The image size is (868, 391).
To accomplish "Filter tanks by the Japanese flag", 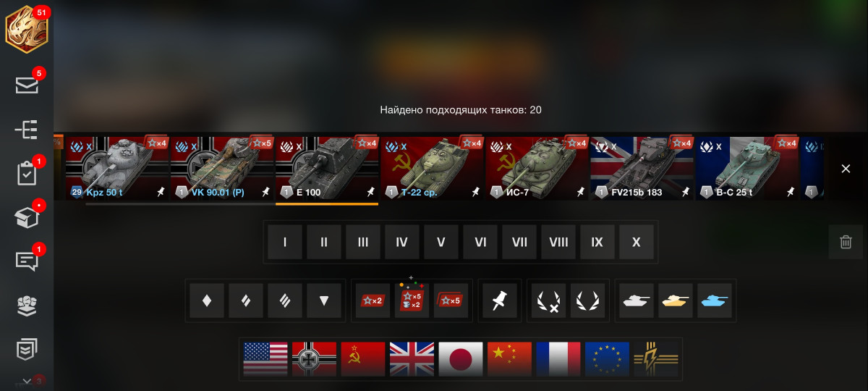I will click(461, 358).
